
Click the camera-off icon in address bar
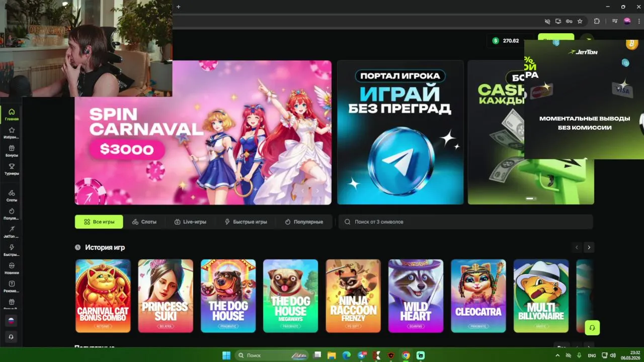click(x=547, y=21)
